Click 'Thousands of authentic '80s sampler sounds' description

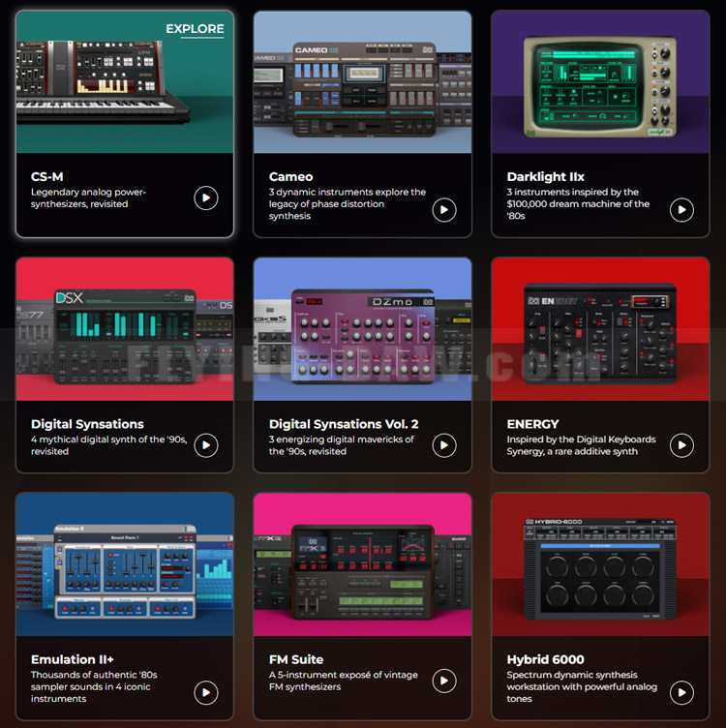94,686
